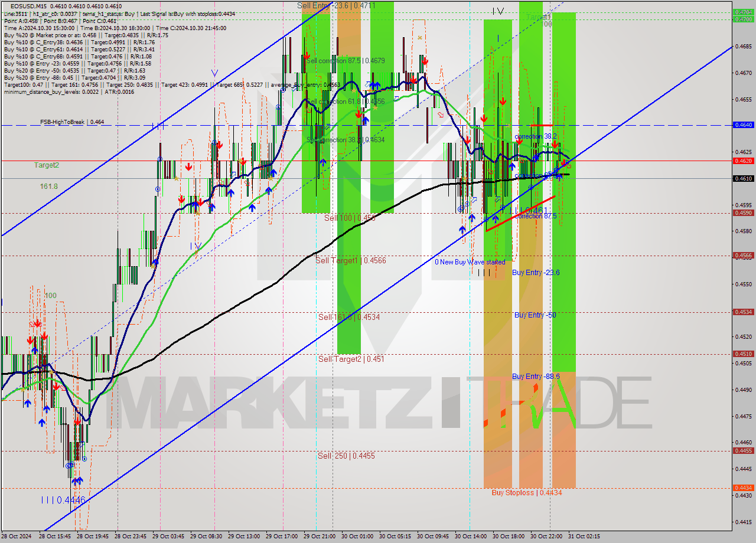Screen dimensions: 756x543
Task: Click the 'Buy Entry -23.6' label
Action: coord(536,272)
